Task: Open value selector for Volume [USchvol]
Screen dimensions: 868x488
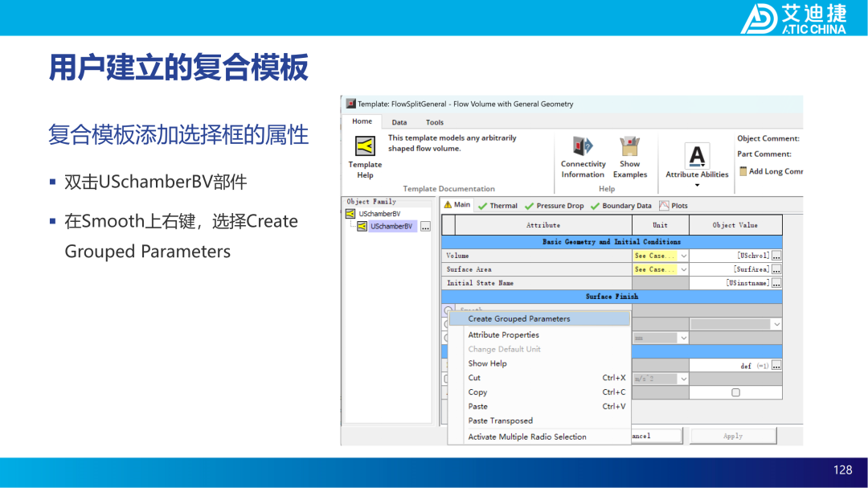Action: click(776, 256)
